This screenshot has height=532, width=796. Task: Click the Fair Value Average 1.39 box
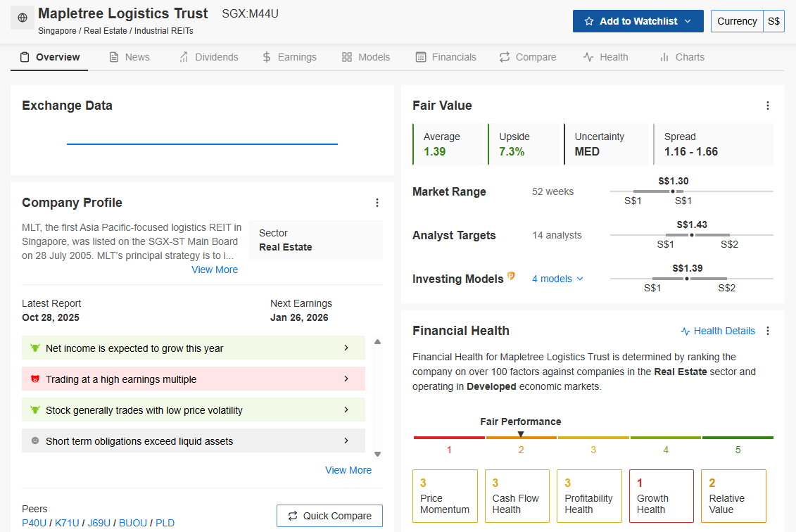click(449, 144)
